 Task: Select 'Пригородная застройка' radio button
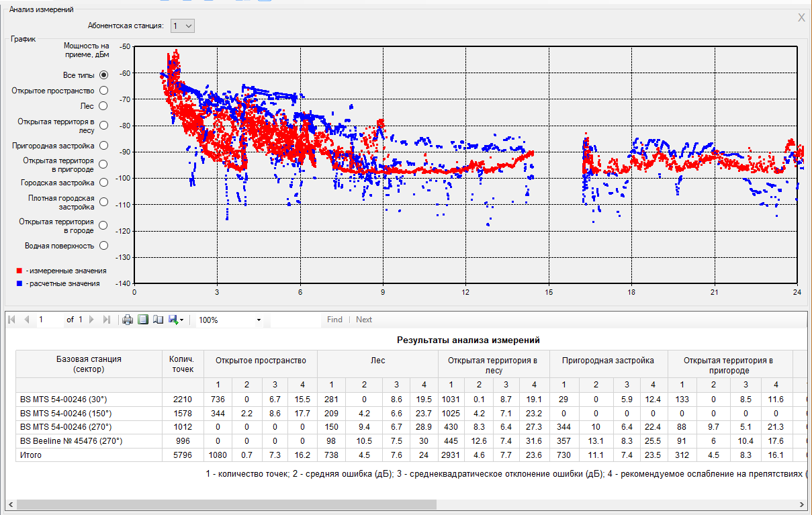click(x=103, y=145)
